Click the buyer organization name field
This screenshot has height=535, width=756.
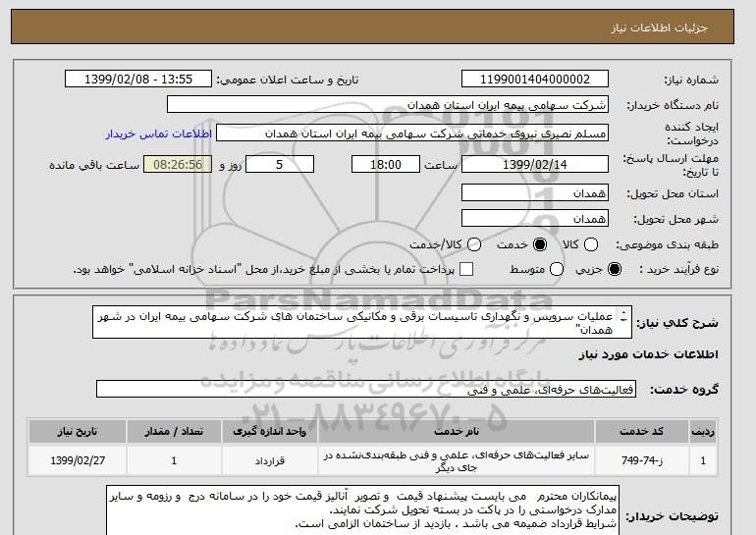(388, 105)
